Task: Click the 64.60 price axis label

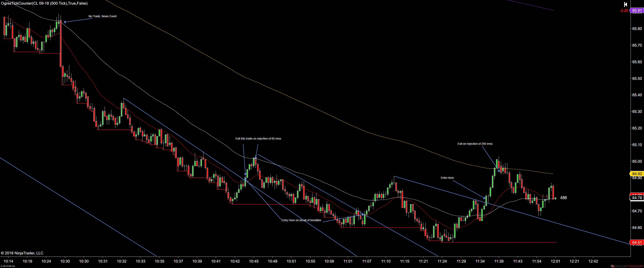Action: point(637,228)
